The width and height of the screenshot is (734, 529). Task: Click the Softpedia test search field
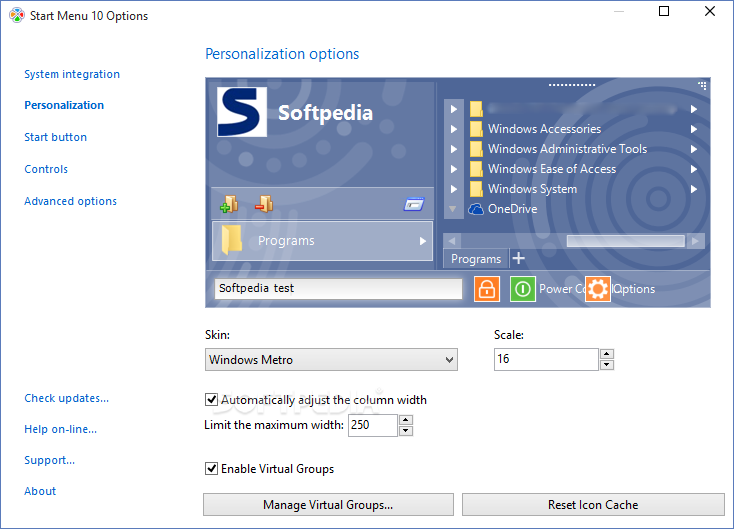point(338,288)
